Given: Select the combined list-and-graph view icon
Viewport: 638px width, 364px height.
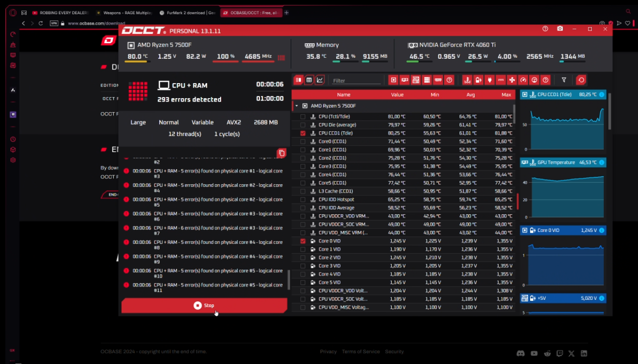Looking at the screenshot, I should 298,80.
